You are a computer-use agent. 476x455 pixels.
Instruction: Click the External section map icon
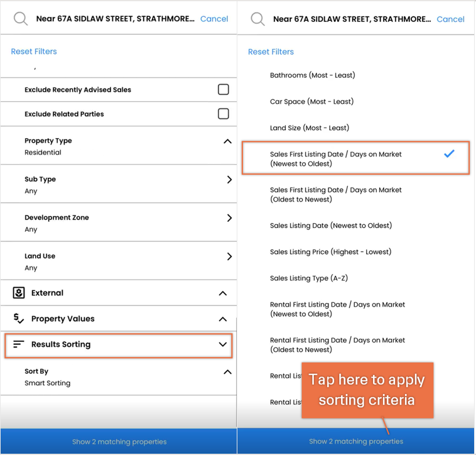(19, 293)
